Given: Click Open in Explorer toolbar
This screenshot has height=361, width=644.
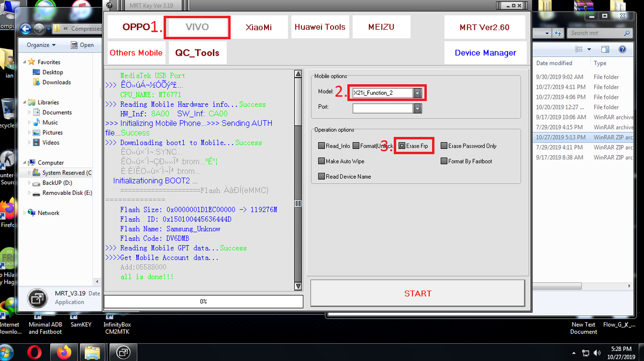Looking at the screenshot, I should (x=82, y=45).
